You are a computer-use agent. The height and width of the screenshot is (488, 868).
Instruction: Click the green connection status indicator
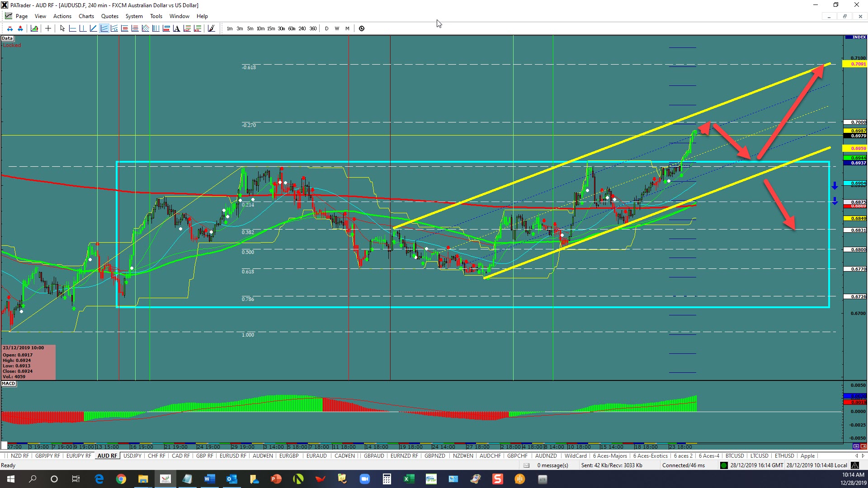click(724, 465)
